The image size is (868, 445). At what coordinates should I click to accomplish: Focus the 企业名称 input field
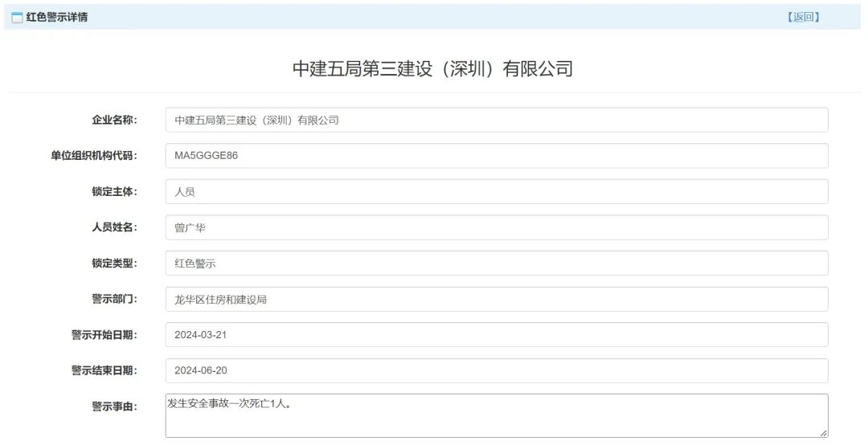pos(497,120)
